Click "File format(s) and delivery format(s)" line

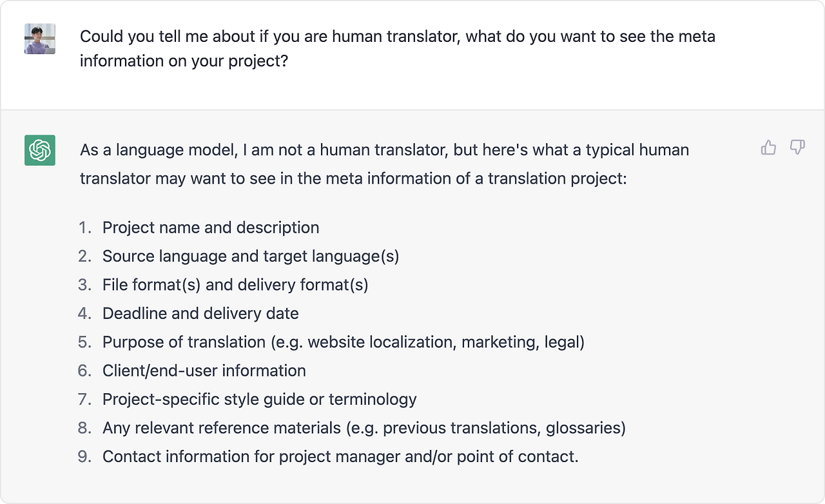coord(235,284)
